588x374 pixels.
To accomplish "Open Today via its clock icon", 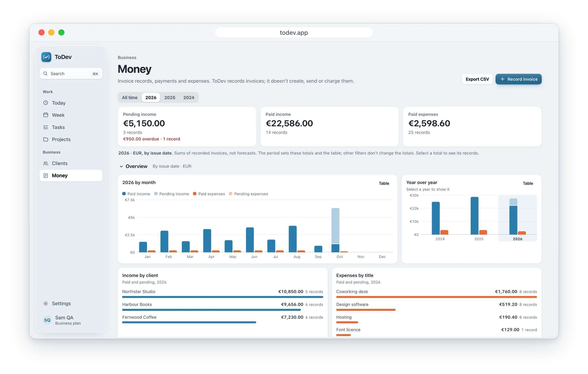I will tap(46, 103).
